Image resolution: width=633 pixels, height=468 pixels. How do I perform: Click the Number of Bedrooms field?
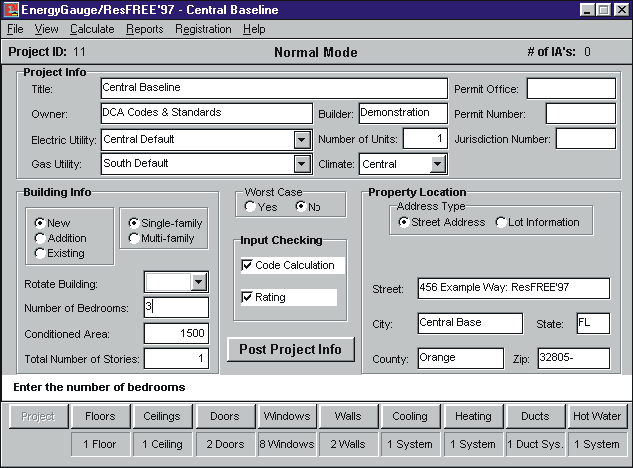tap(176, 307)
